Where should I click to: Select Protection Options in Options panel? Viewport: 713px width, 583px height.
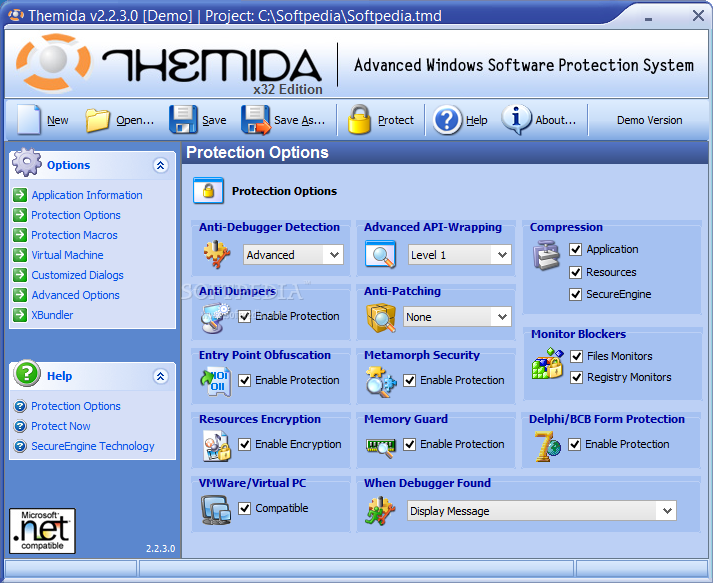pyautogui.click(x=76, y=215)
